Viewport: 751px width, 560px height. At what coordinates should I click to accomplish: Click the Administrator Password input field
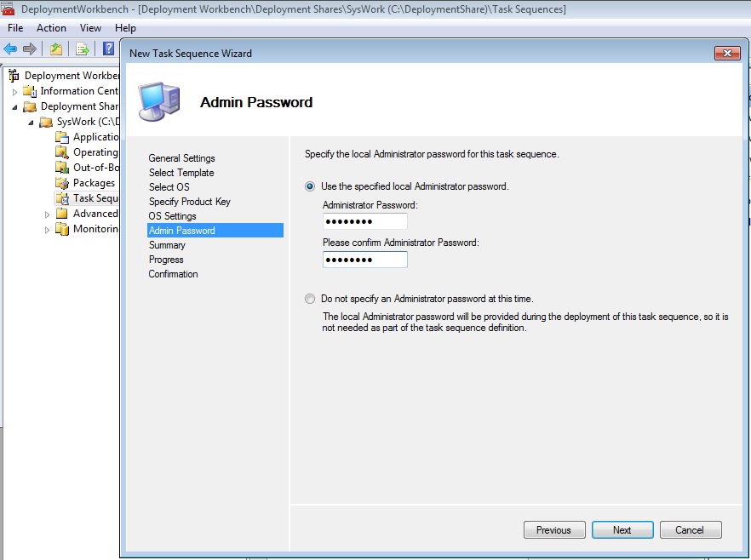[x=365, y=221]
